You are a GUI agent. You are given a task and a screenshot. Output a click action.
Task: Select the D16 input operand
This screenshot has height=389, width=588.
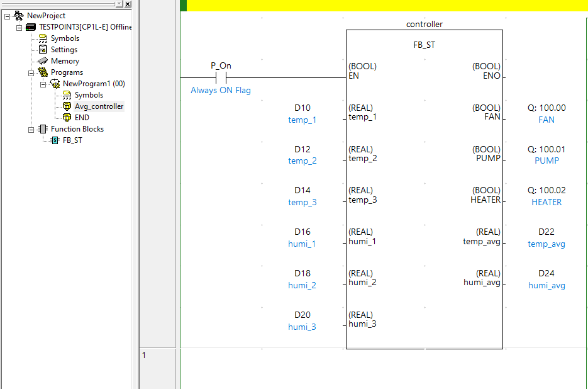pyautogui.click(x=302, y=232)
